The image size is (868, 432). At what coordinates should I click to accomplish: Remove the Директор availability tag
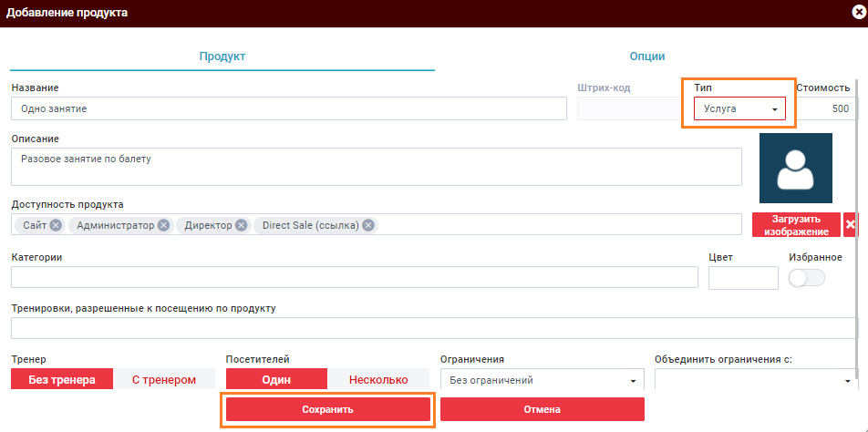pos(241,225)
